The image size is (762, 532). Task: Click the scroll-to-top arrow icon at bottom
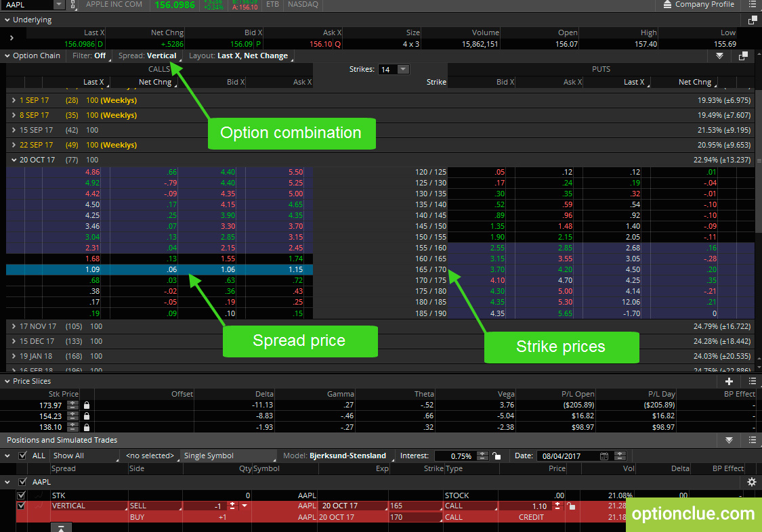pyautogui.click(x=61, y=528)
